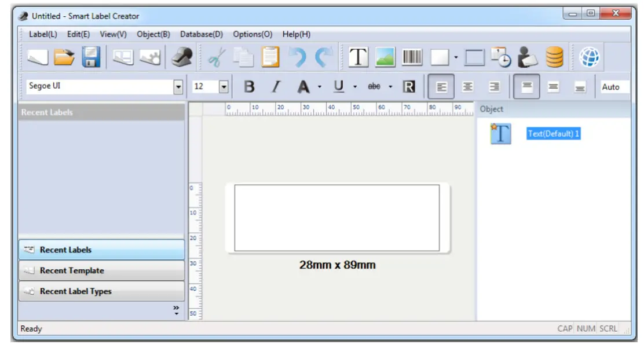Open the View(V) menu
The height and width of the screenshot is (348, 644).
[x=114, y=35]
